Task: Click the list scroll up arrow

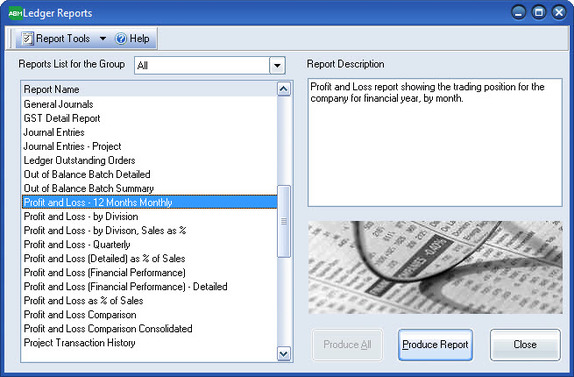Action: pos(284,89)
